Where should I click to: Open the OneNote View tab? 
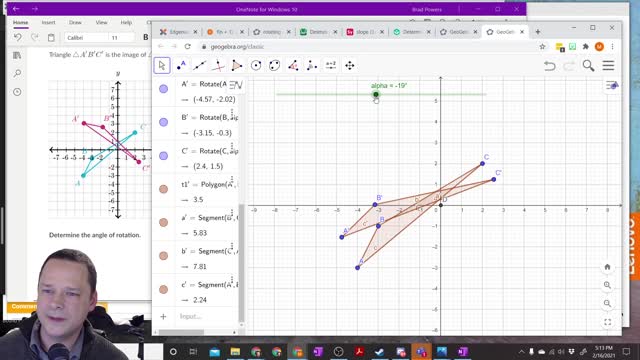(101, 22)
